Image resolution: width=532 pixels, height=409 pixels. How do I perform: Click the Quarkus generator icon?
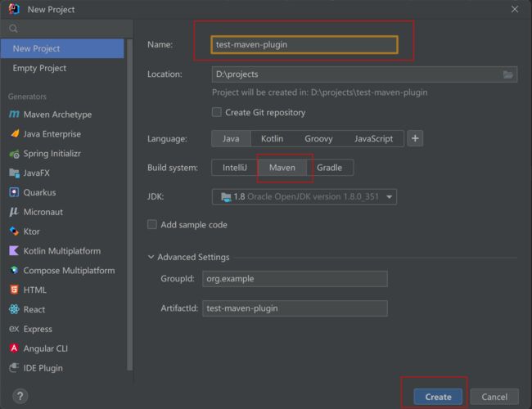click(x=14, y=192)
